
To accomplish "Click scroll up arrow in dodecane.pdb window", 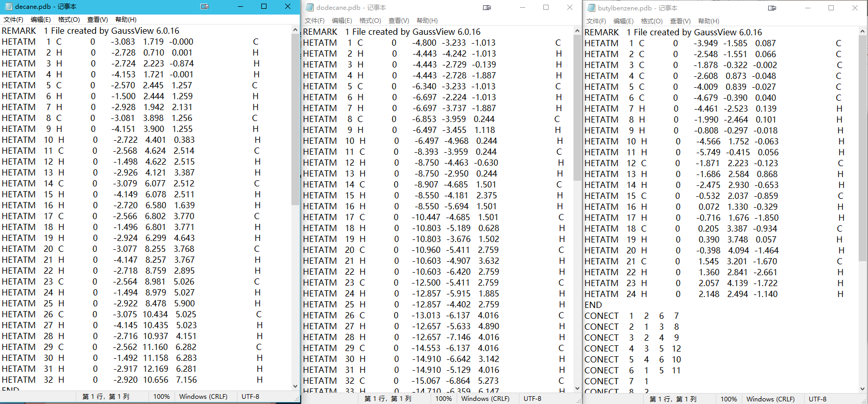I will click(577, 31).
